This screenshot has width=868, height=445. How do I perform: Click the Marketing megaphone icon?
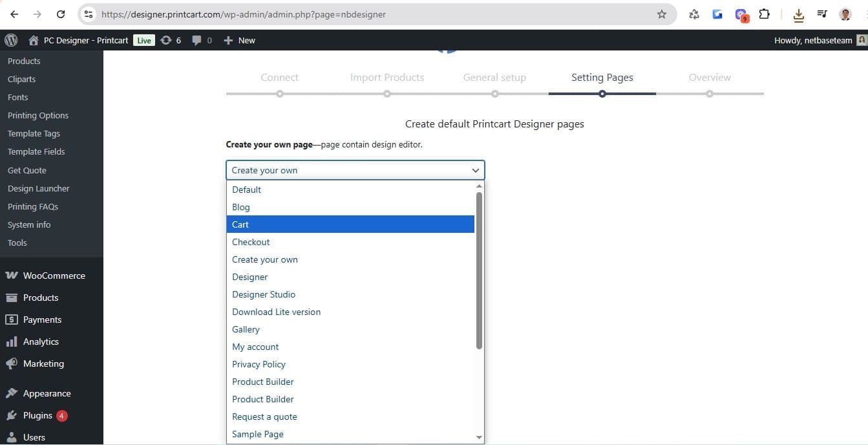[12, 364]
